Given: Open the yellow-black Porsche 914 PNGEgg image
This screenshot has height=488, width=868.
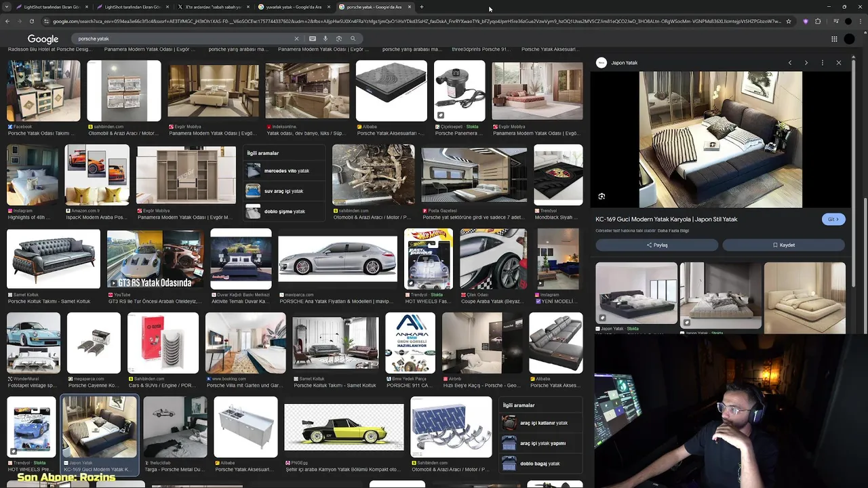Looking at the screenshot, I should coord(344,427).
